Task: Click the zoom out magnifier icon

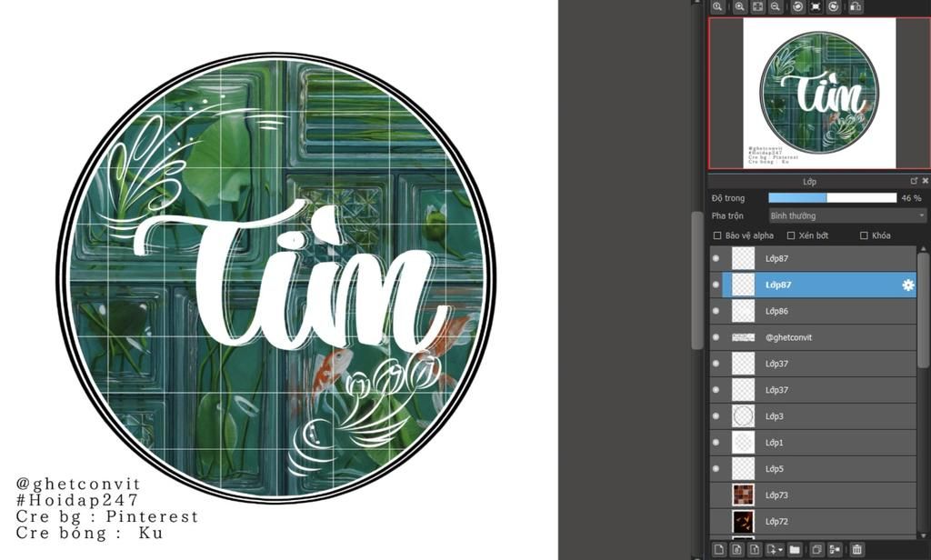Action: [x=776, y=6]
